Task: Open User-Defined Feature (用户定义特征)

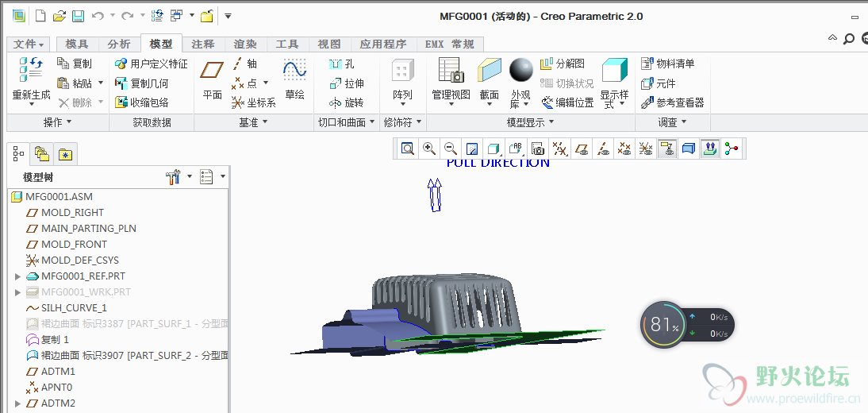Action: click(x=151, y=64)
